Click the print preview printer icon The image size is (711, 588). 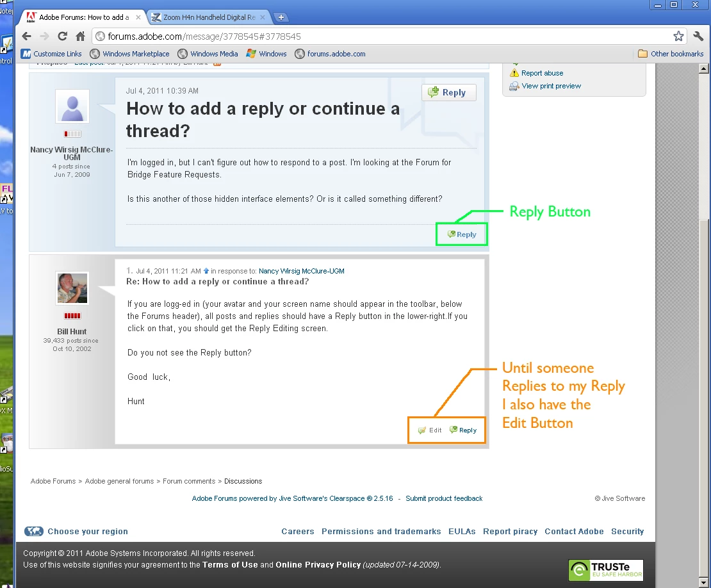tap(514, 86)
